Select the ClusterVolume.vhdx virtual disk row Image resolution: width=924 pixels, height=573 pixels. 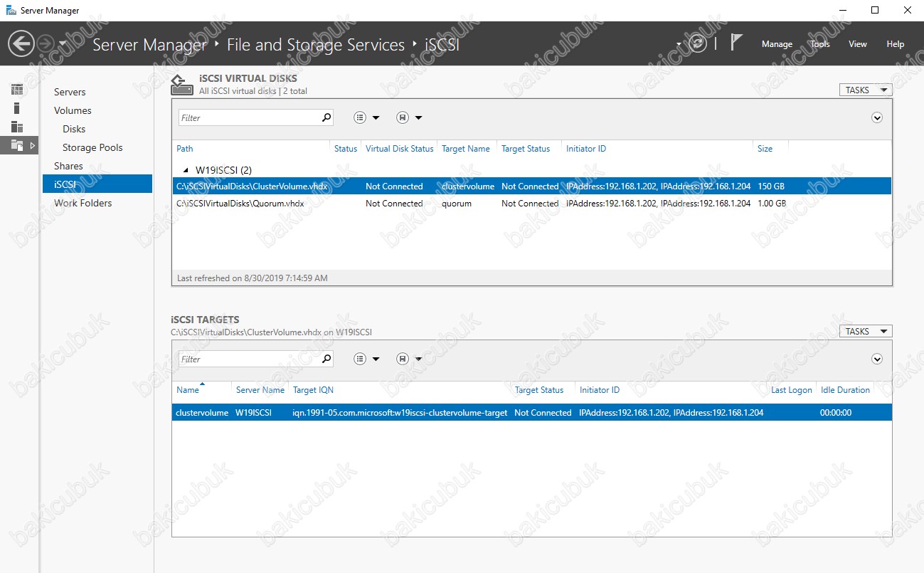click(531, 186)
